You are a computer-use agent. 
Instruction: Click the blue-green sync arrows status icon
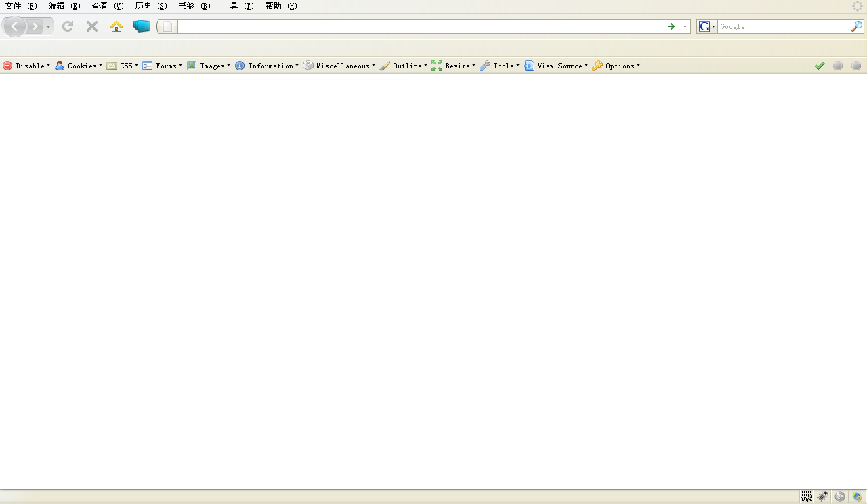[x=857, y=497]
